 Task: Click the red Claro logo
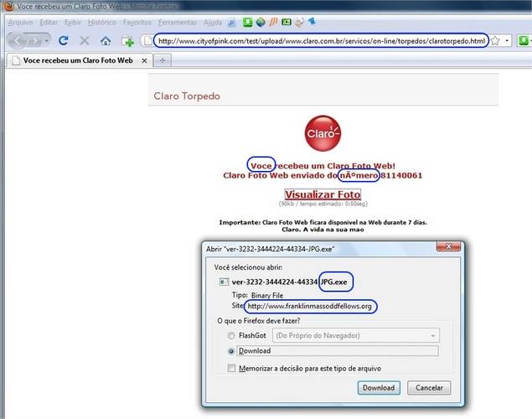pyautogui.click(x=323, y=133)
